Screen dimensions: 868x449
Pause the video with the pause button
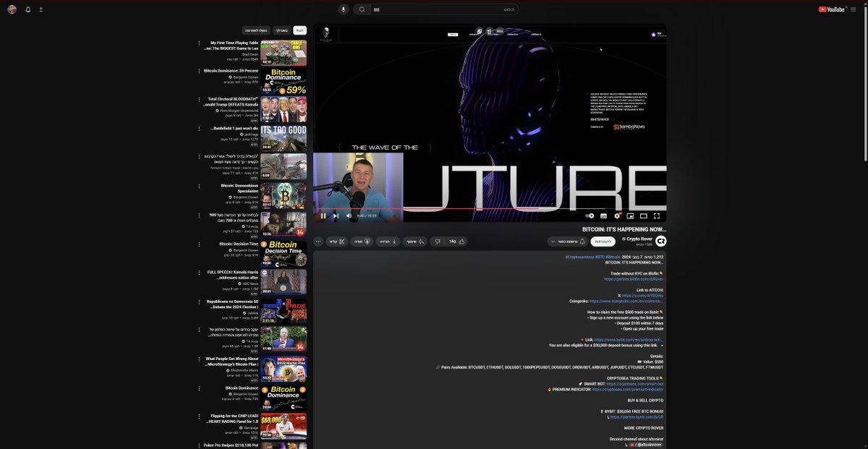click(x=323, y=215)
